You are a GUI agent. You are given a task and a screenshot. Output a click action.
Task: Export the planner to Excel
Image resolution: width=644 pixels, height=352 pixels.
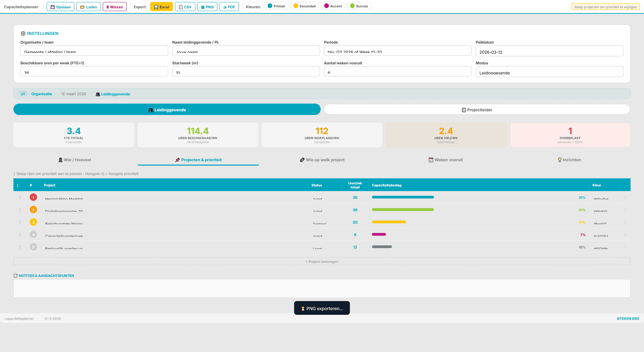pos(161,7)
